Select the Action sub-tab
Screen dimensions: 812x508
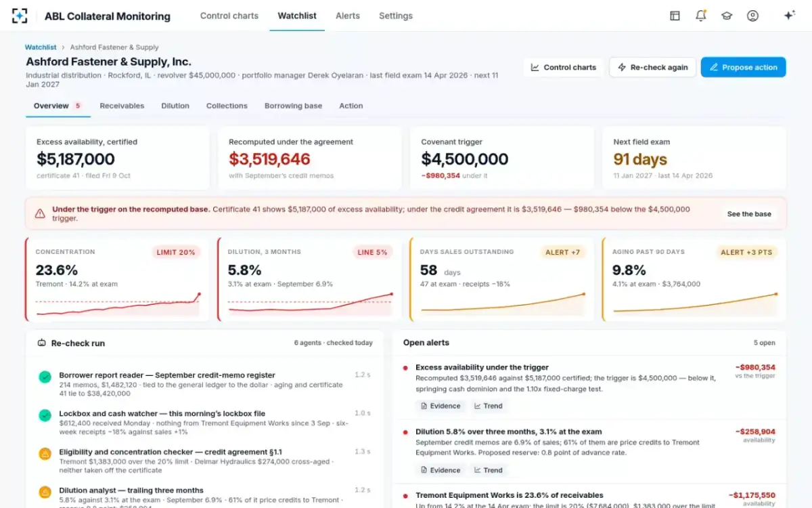coord(351,106)
